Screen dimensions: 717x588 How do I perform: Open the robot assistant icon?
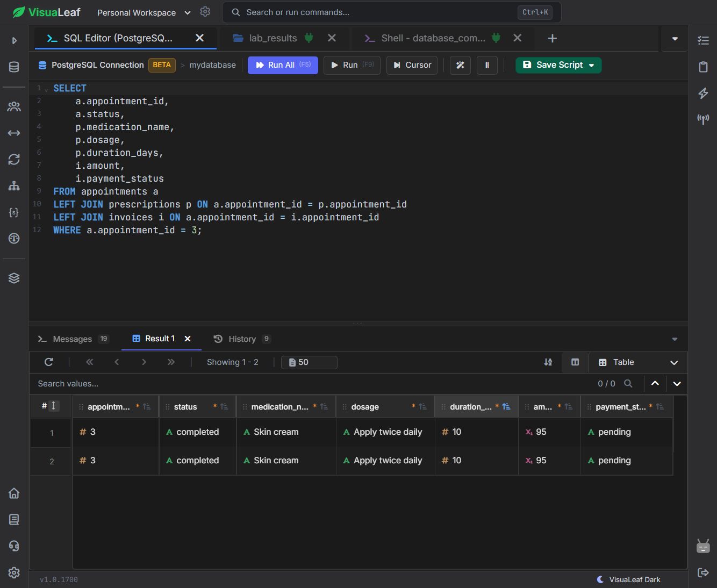pyautogui.click(x=703, y=546)
